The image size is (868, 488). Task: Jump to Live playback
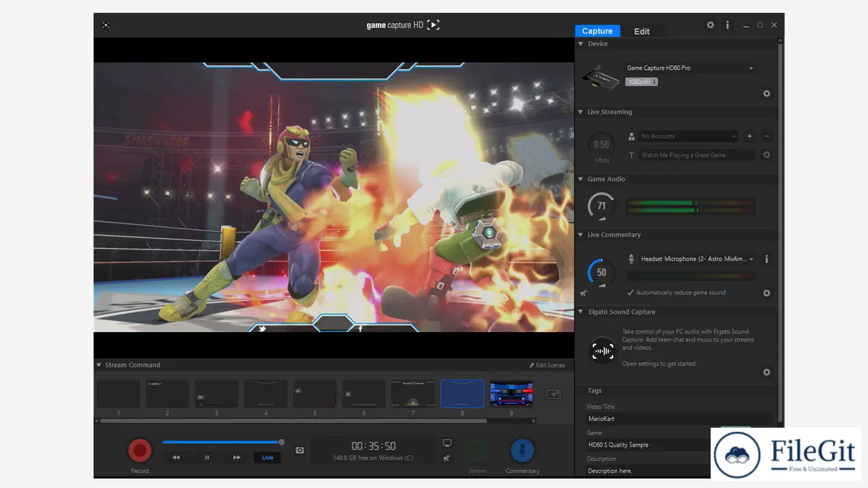click(267, 457)
